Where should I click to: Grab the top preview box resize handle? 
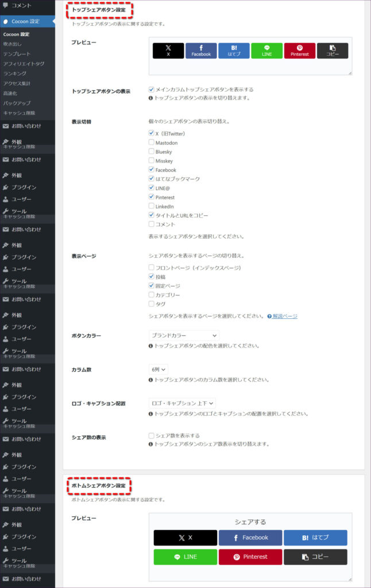tap(349, 72)
